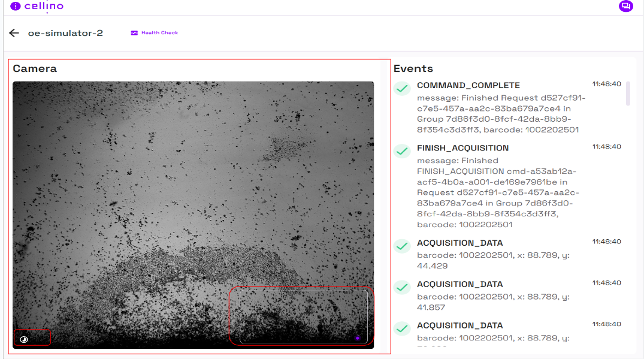Select ACQUISITION_DATA event with y: 44.429

pyautogui.click(x=459, y=243)
